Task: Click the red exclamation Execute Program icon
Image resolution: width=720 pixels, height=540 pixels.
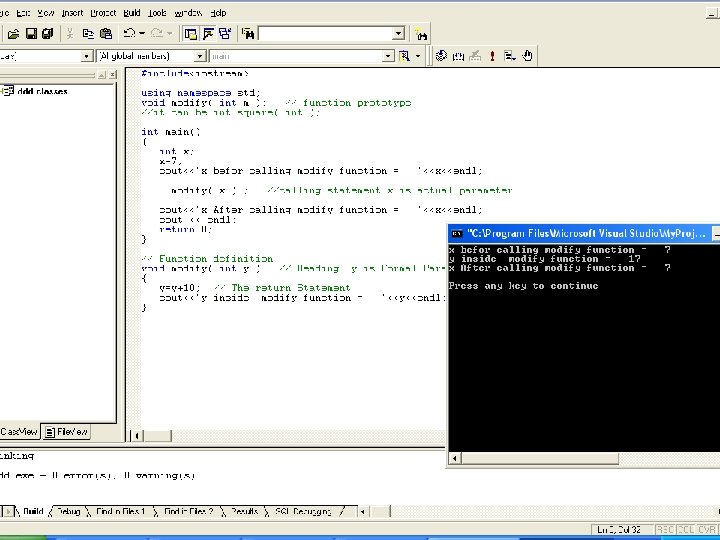Action: (493, 56)
